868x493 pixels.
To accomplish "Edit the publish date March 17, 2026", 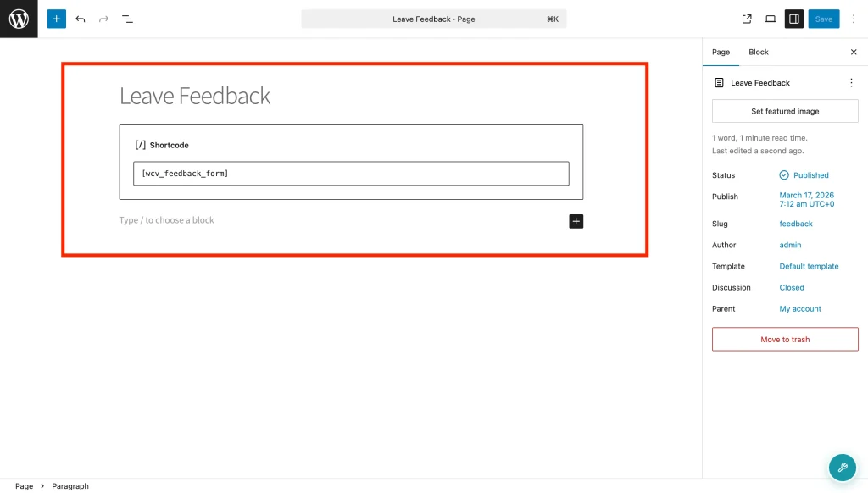I will pos(807,200).
